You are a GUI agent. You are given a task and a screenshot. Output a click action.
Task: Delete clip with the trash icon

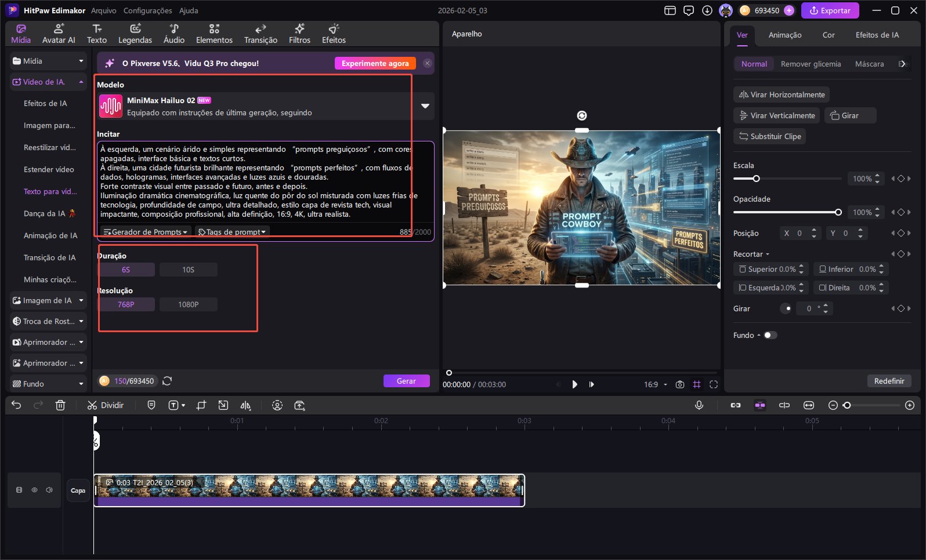(60, 405)
